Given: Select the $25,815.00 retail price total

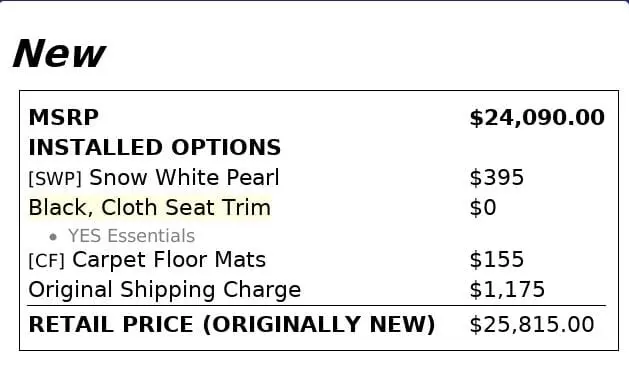Looking at the screenshot, I should coord(532,324).
